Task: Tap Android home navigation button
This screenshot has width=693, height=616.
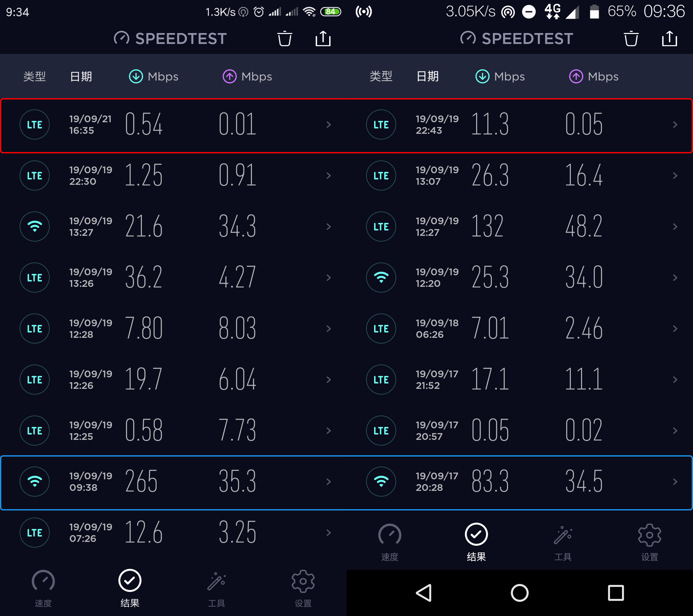Action: [519, 593]
